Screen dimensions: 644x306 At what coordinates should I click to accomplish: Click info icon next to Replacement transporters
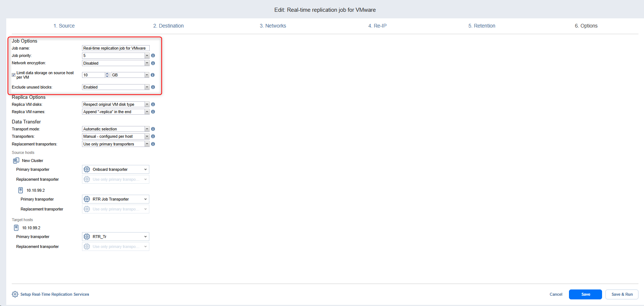153,144
